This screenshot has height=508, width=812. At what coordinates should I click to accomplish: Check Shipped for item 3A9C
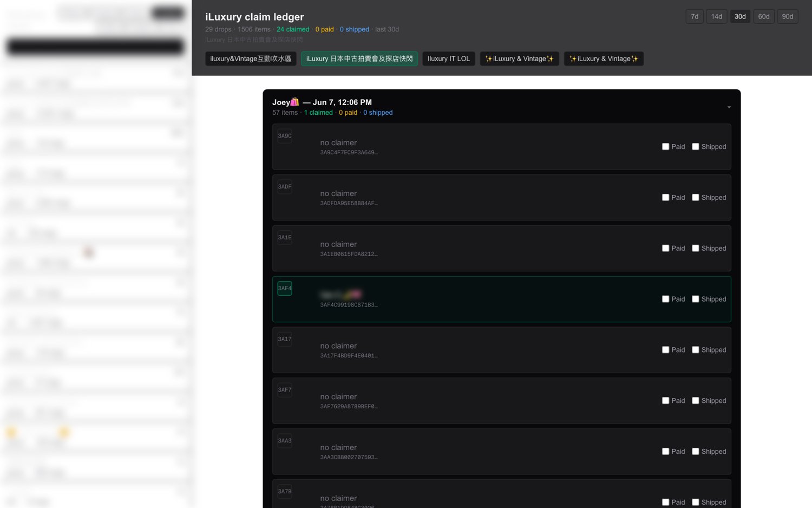pyautogui.click(x=696, y=147)
